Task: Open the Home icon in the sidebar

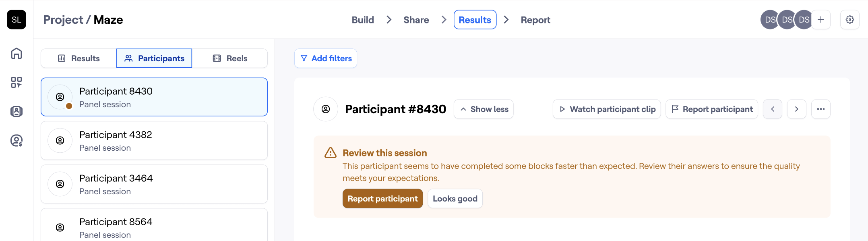Action: coord(17,54)
